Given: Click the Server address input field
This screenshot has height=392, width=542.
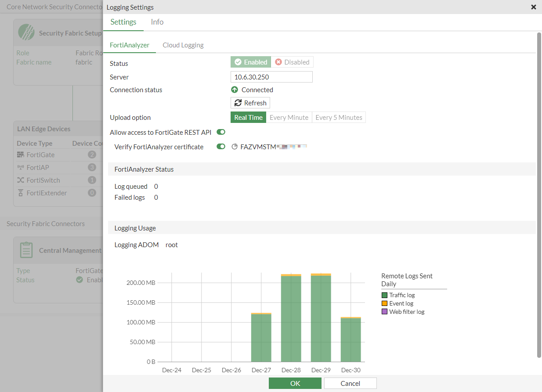Looking at the screenshot, I should pos(271,76).
